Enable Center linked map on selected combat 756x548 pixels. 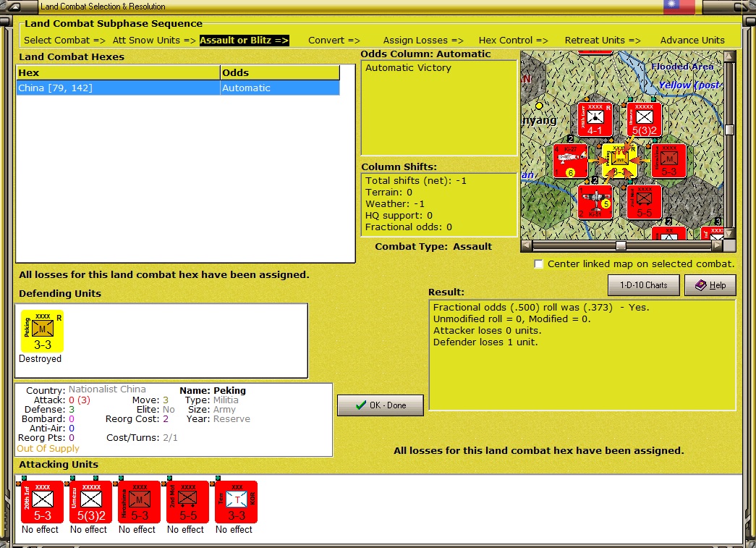[x=538, y=264]
